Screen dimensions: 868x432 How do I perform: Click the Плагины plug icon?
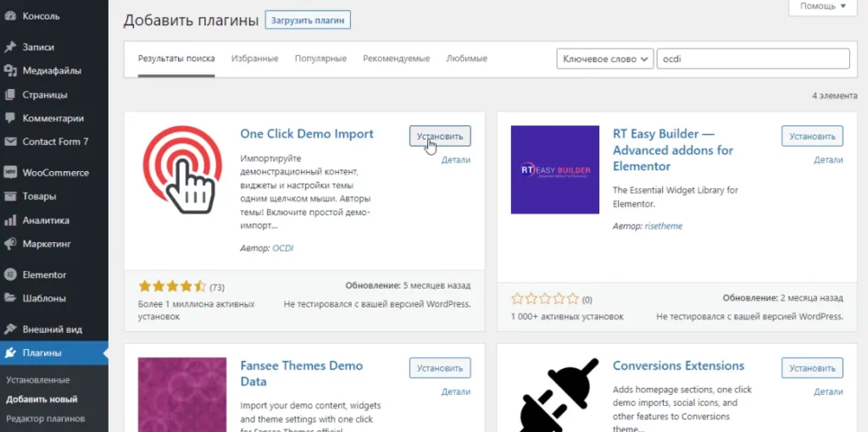tap(10, 353)
